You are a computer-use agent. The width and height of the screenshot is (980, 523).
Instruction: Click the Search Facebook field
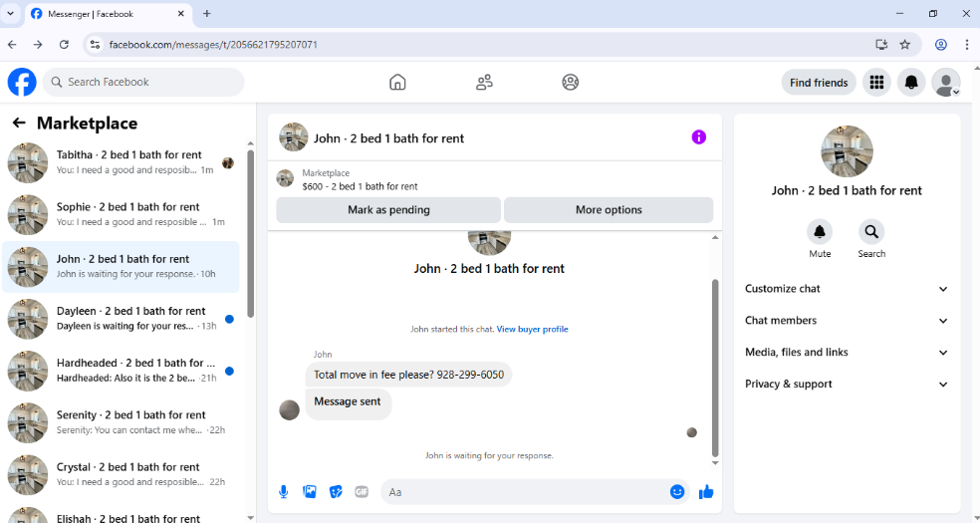[143, 82]
